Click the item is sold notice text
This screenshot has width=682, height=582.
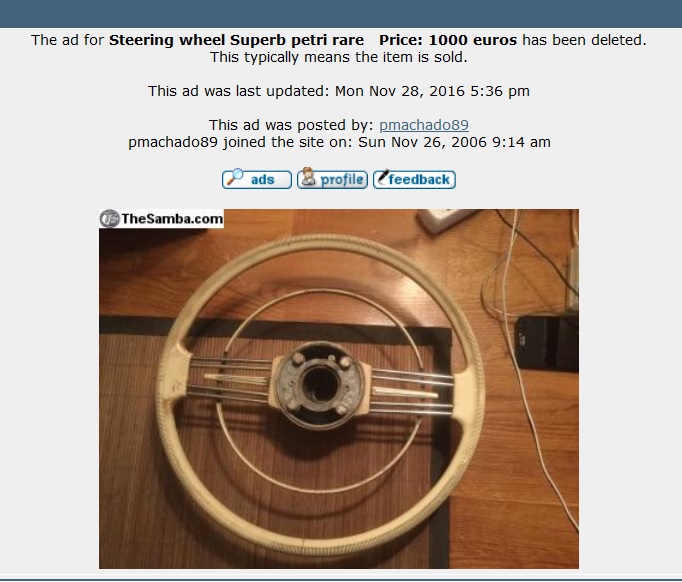point(339,57)
